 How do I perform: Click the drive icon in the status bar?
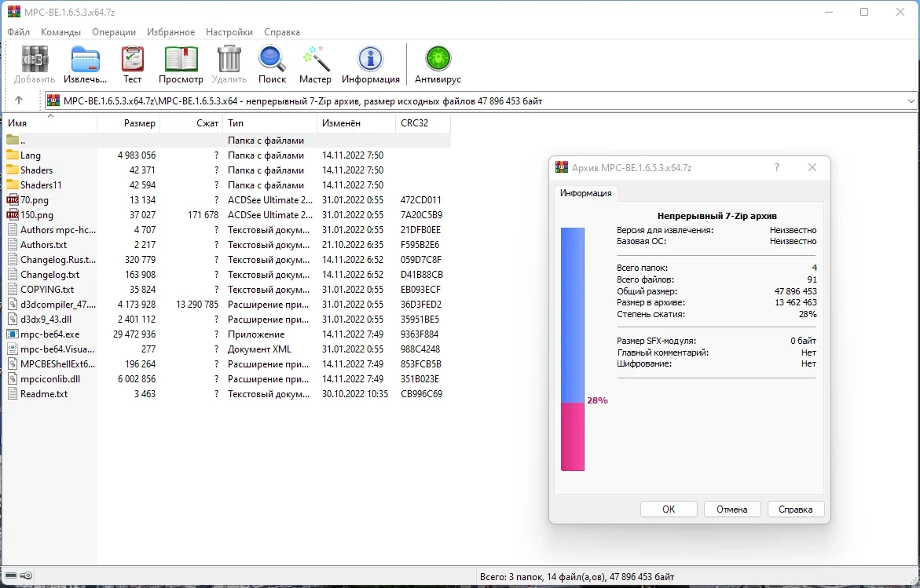[x=10, y=575]
